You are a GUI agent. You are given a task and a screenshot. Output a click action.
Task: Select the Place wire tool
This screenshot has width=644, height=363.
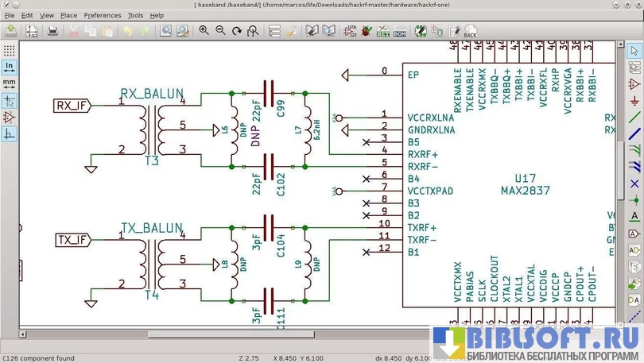(634, 118)
